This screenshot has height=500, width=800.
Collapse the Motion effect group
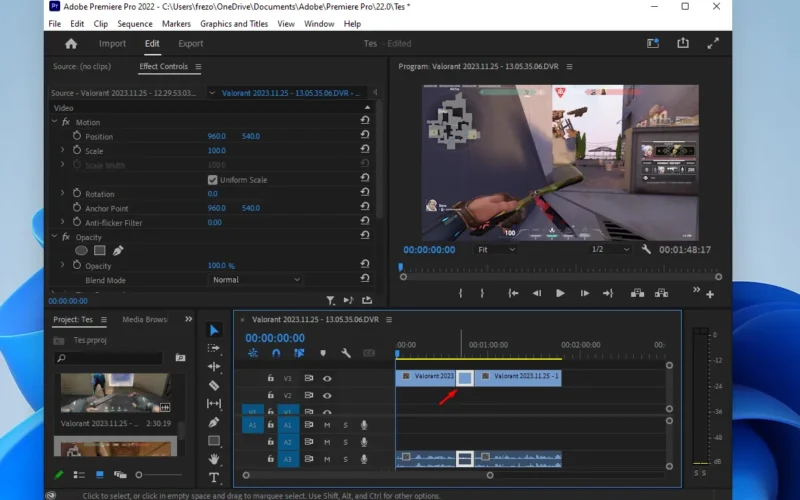[x=55, y=121]
